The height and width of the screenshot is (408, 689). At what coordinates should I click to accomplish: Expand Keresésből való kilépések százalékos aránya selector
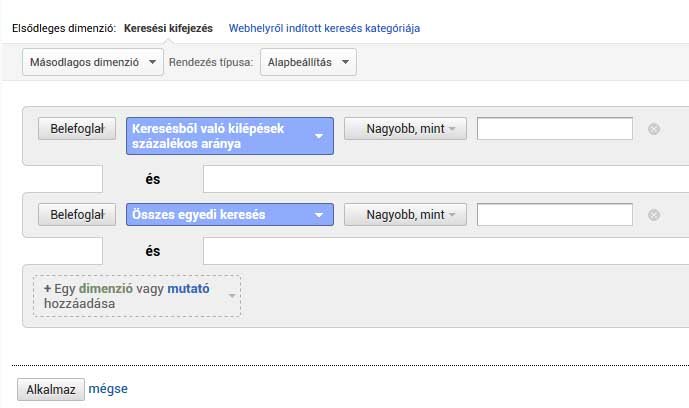230,135
